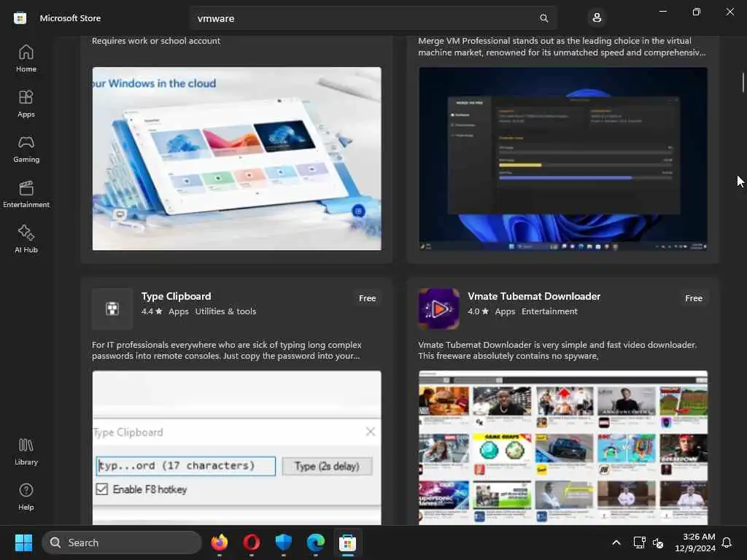Launch Opera from the taskbar
Image resolution: width=747 pixels, height=560 pixels.
click(x=252, y=542)
